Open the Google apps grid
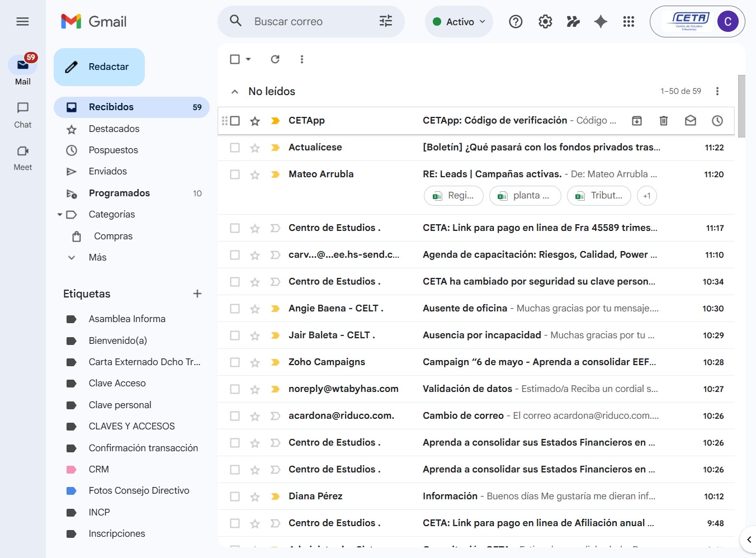Screen dimensions: 756x558 pyautogui.click(x=629, y=22)
